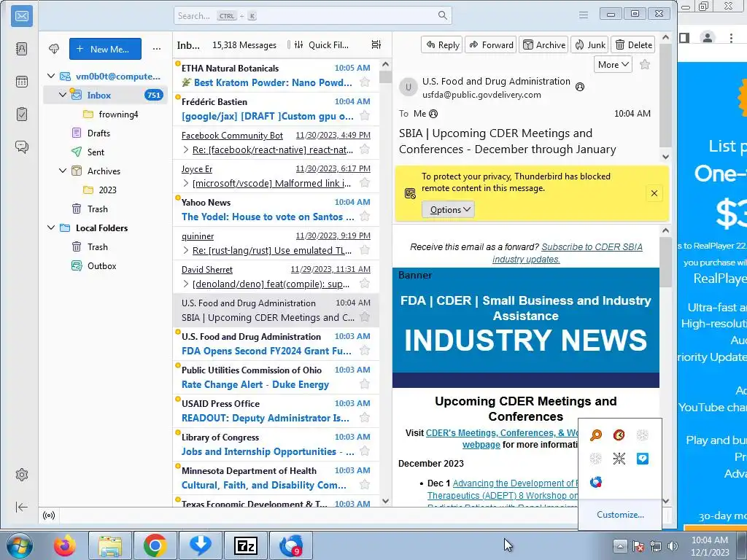Click the search magnifier icon
Screen dimensions: 747x560
[x=443, y=16]
